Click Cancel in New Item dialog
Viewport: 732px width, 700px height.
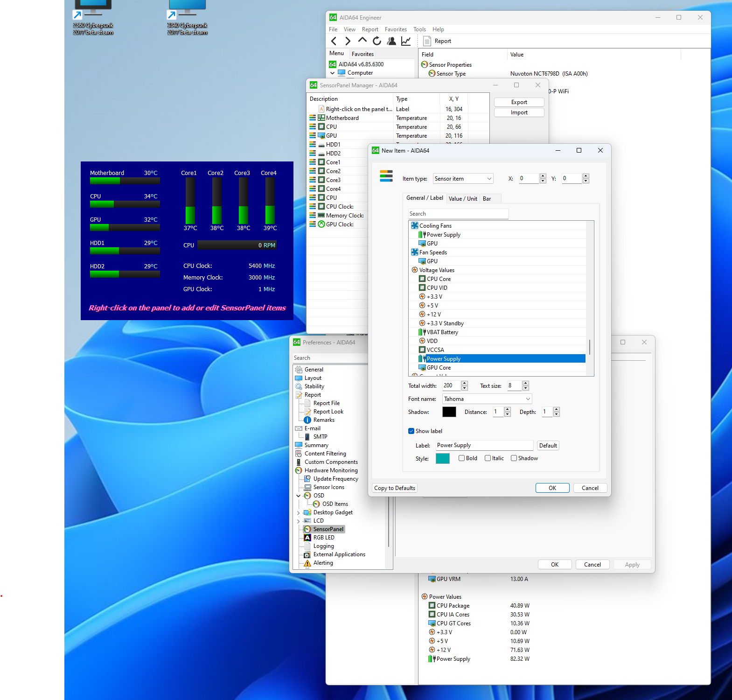click(x=590, y=488)
